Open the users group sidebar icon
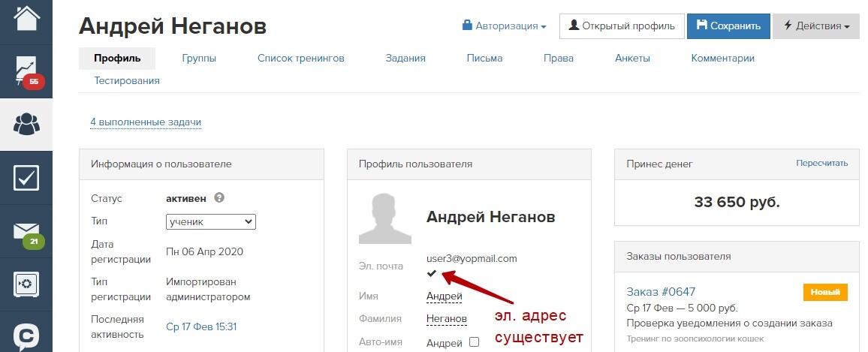The image size is (868, 352). [x=26, y=124]
